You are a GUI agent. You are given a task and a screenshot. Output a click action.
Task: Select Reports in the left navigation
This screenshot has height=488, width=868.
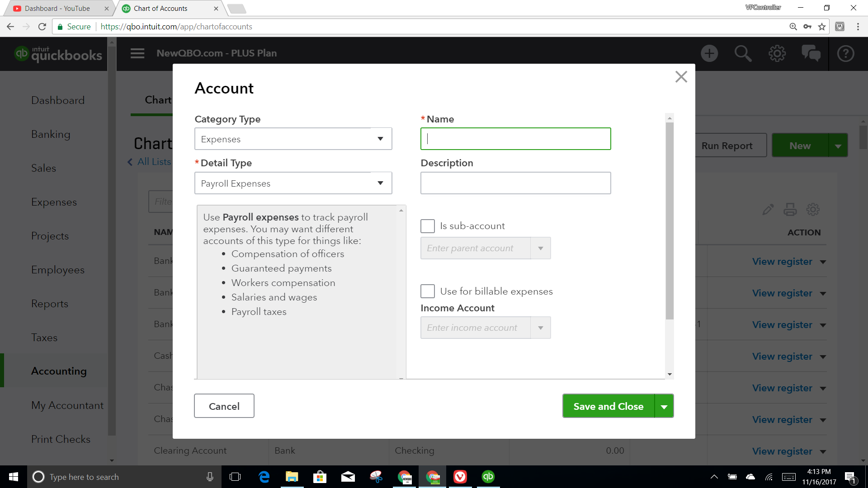click(50, 304)
